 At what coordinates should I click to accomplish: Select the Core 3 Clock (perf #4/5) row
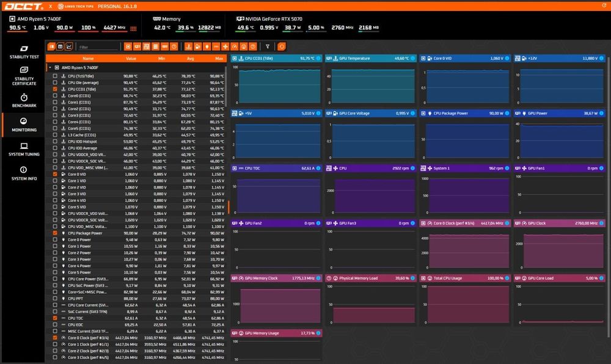click(136, 357)
